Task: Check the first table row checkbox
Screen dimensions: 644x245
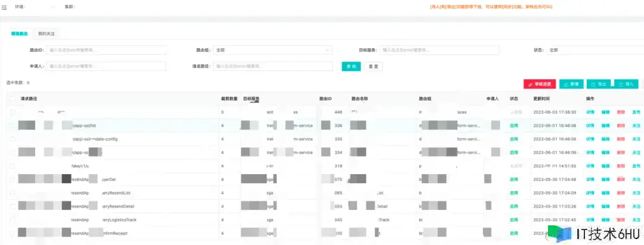Action: [x=13, y=112]
